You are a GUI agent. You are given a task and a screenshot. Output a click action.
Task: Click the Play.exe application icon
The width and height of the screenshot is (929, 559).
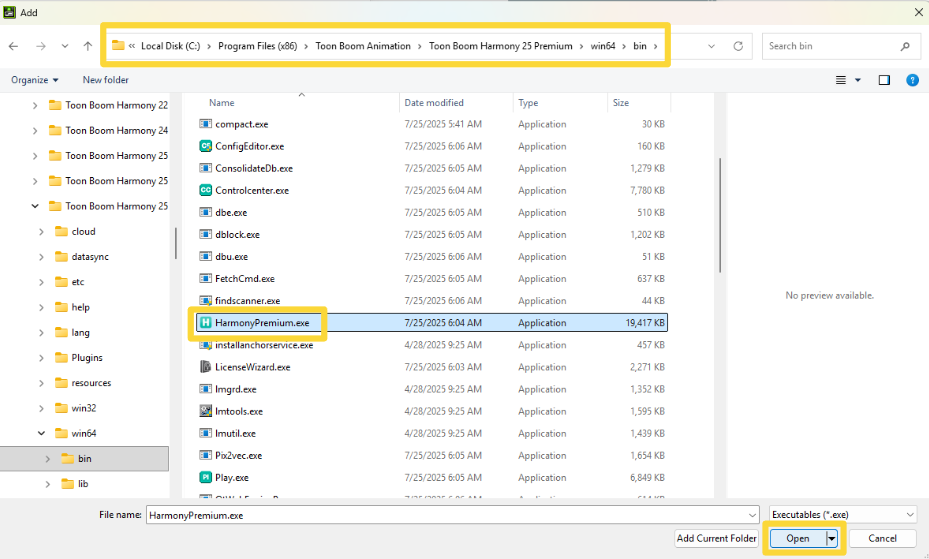205,477
